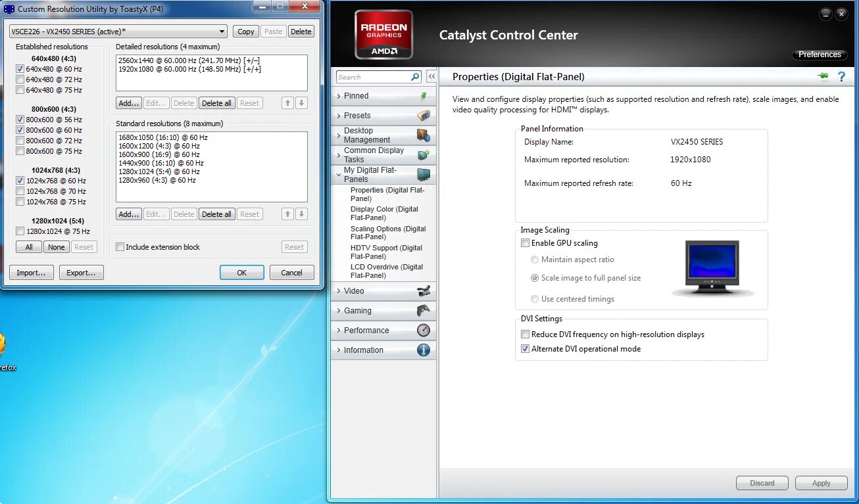This screenshot has width=859, height=504.
Task: Click the search magnifier icon
Action: coord(415,77)
